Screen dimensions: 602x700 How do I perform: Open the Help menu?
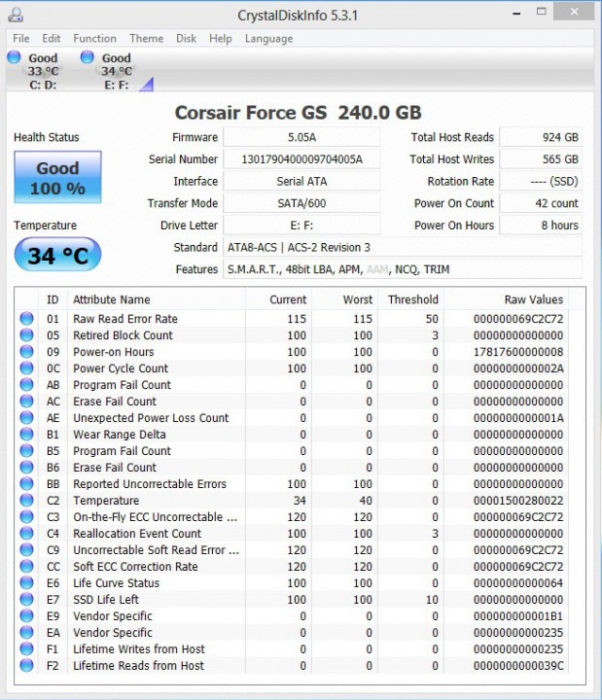[220, 39]
